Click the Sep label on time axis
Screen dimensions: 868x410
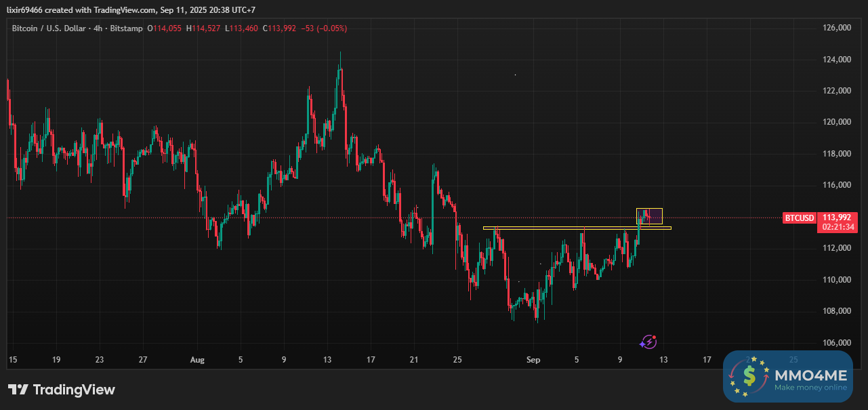[x=533, y=360]
